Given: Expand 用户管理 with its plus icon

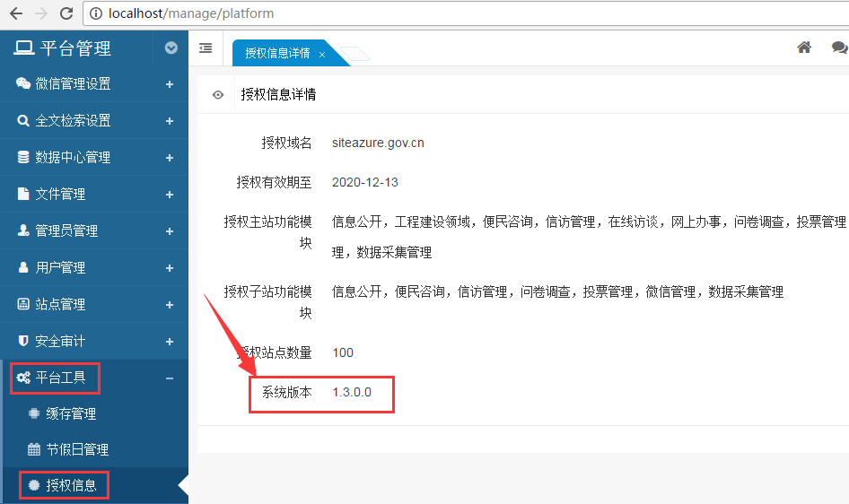Looking at the screenshot, I should [x=170, y=268].
